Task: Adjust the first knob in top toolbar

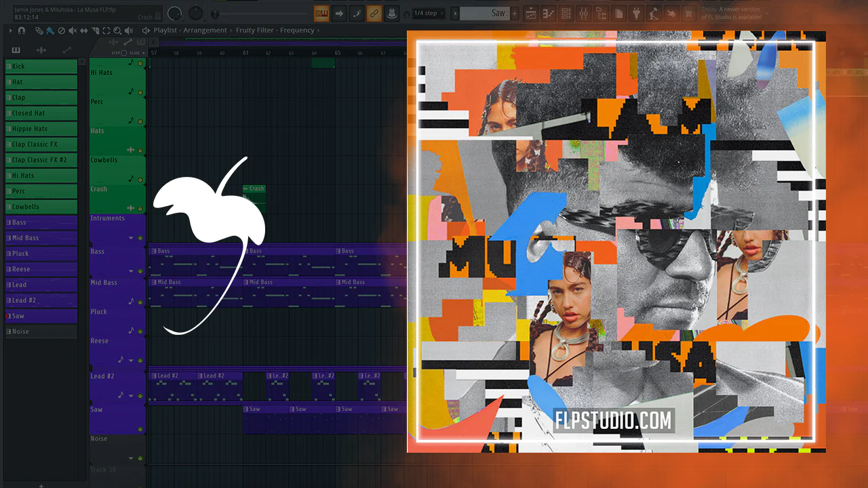Action: 175,13
